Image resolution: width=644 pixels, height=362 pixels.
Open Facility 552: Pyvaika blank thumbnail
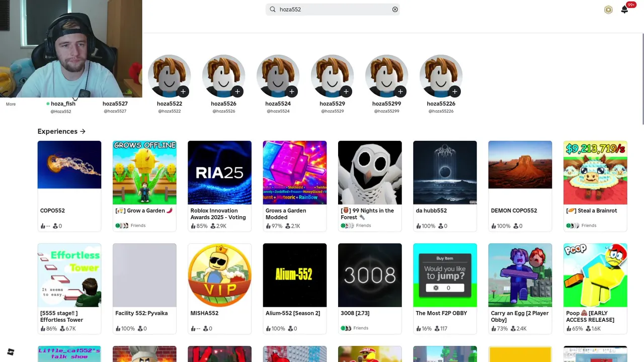(x=144, y=275)
